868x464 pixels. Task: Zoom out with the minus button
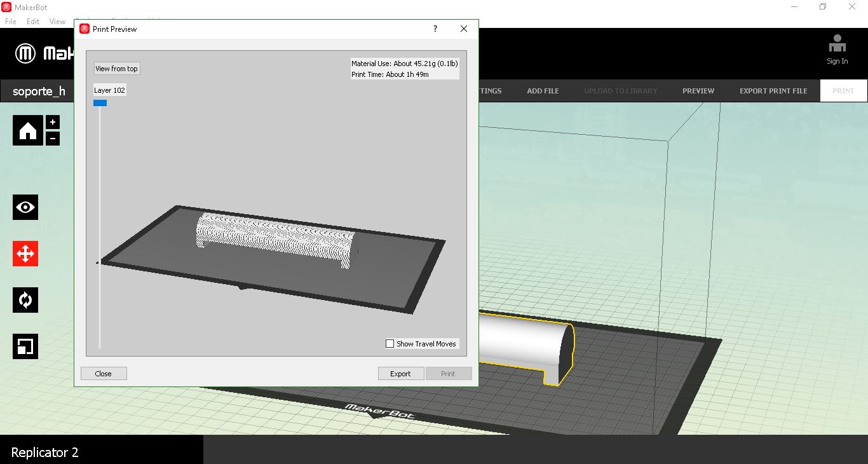coord(53,138)
